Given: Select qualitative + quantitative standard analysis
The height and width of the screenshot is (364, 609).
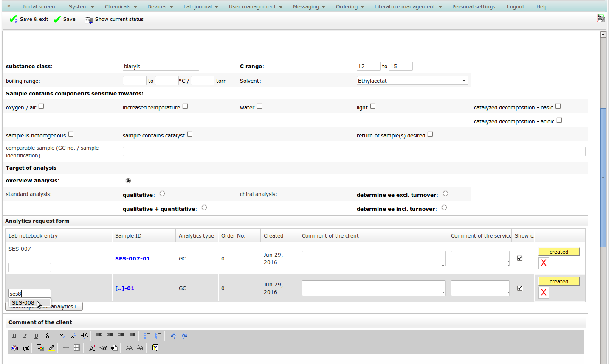Looking at the screenshot, I should click(204, 207).
